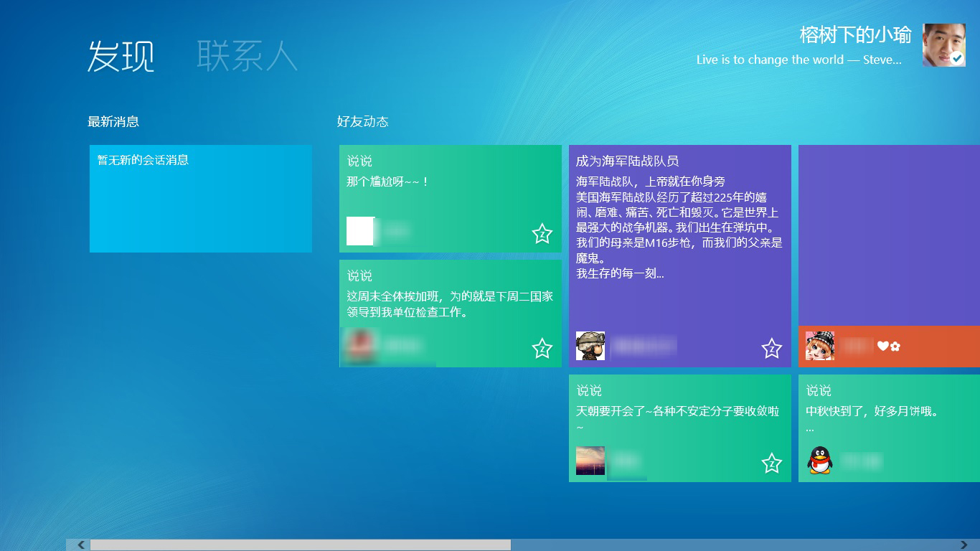The width and height of the screenshot is (980, 551).
Task: Click the scrollbar left arrow
Action: pyautogui.click(x=81, y=545)
